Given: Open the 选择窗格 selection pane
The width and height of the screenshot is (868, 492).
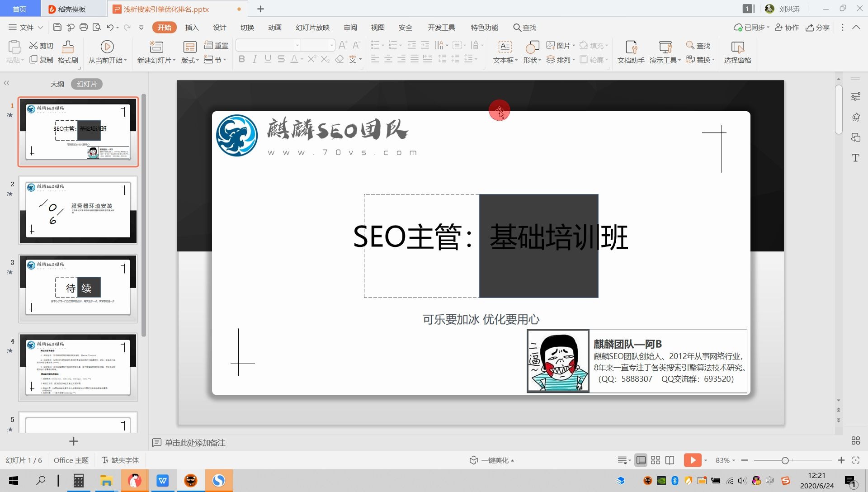Looking at the screenshot, I should pyautogui.click(x=737, y=51).
